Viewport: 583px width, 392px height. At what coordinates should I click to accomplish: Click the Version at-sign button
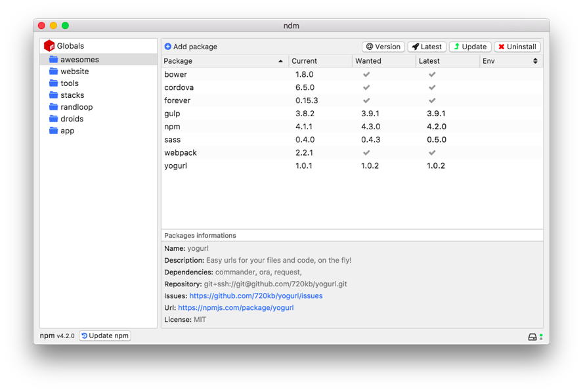coord(383,47)
